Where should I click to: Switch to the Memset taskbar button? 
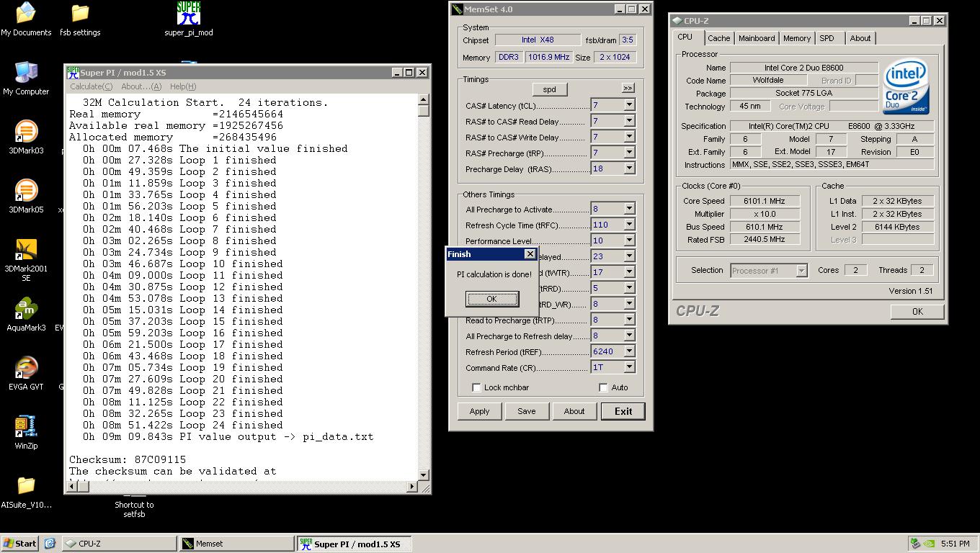pos(237,544)
